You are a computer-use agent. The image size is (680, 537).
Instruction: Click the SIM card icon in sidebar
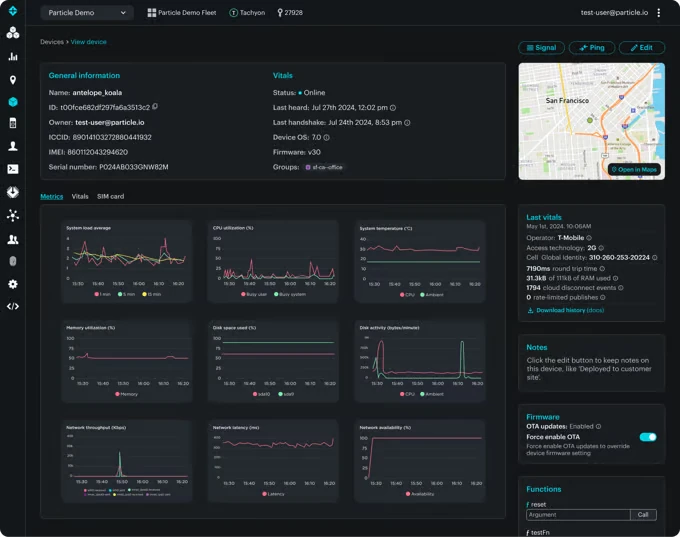click(x=13, y=124)
